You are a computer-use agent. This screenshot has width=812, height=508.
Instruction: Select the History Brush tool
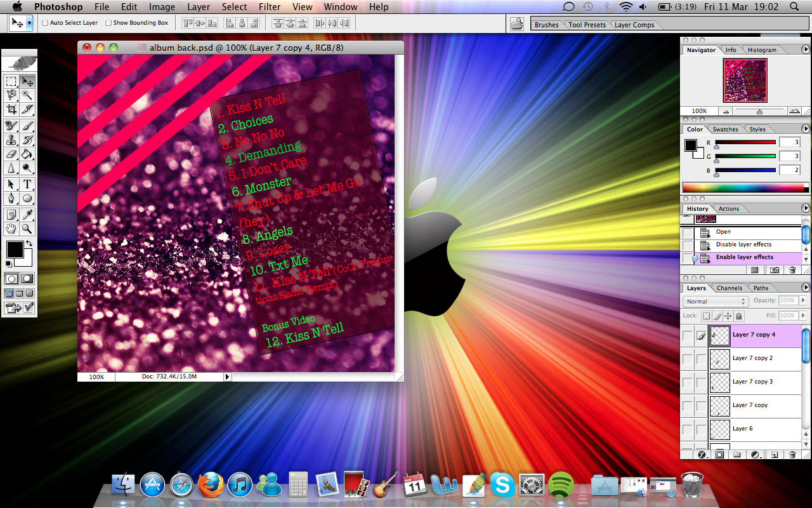pyautogui.click(x=27, y=140)
